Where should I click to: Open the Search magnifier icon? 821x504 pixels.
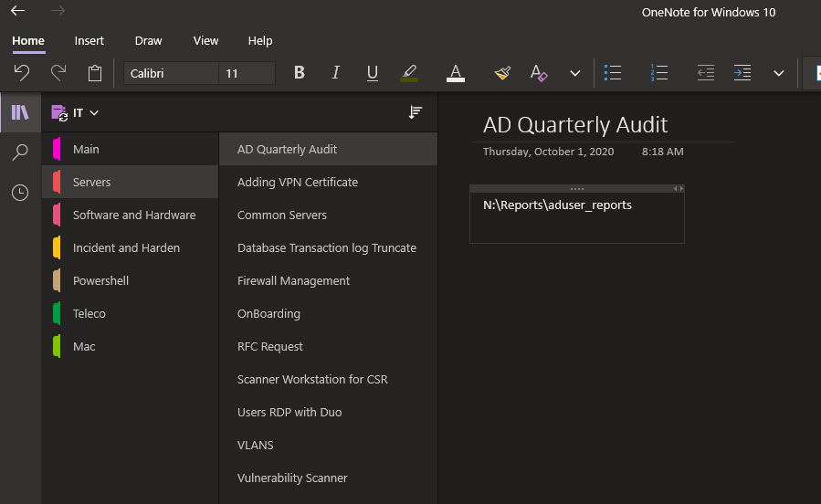coord(20,152)
